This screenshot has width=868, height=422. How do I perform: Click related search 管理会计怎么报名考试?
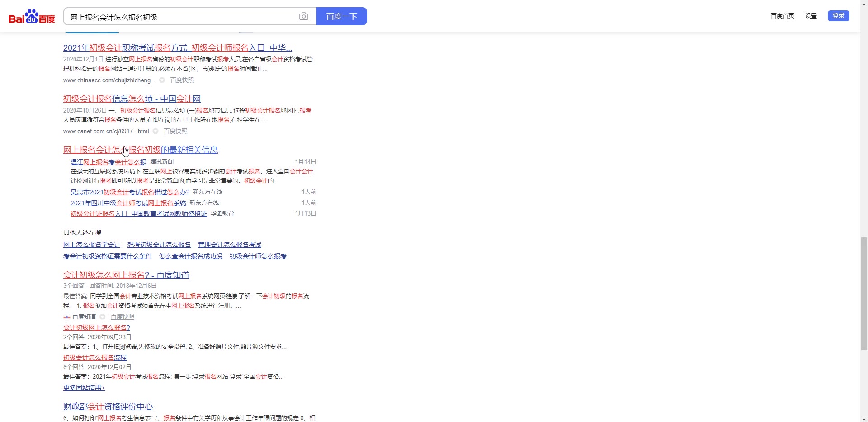click(230, 245)
